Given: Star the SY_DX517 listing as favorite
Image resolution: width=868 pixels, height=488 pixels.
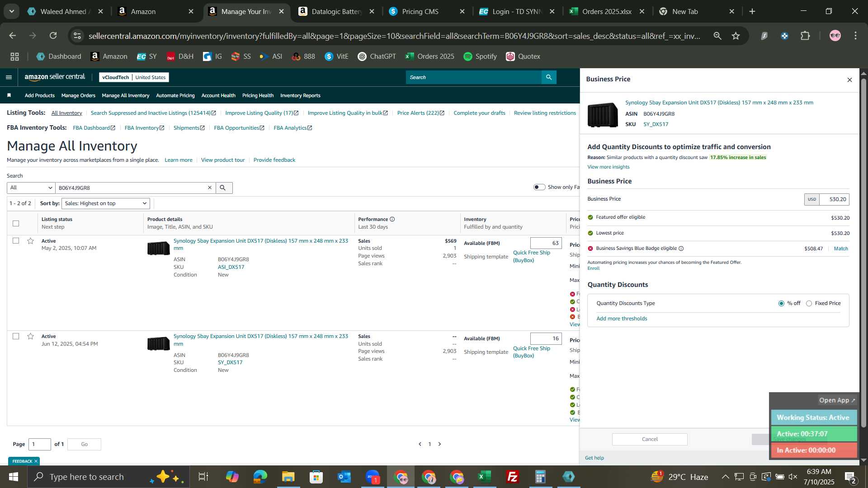Looking at the screenshot, I should (x=30, y=336).
